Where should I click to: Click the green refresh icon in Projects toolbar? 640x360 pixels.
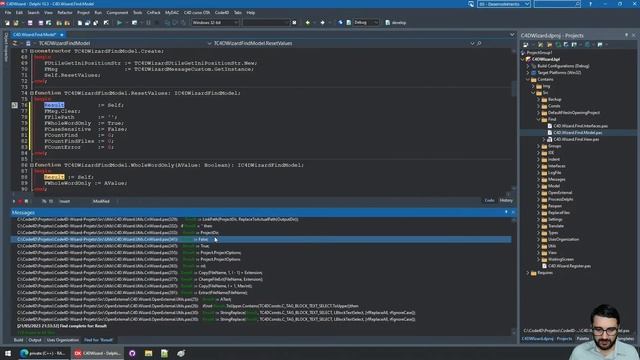558,44
